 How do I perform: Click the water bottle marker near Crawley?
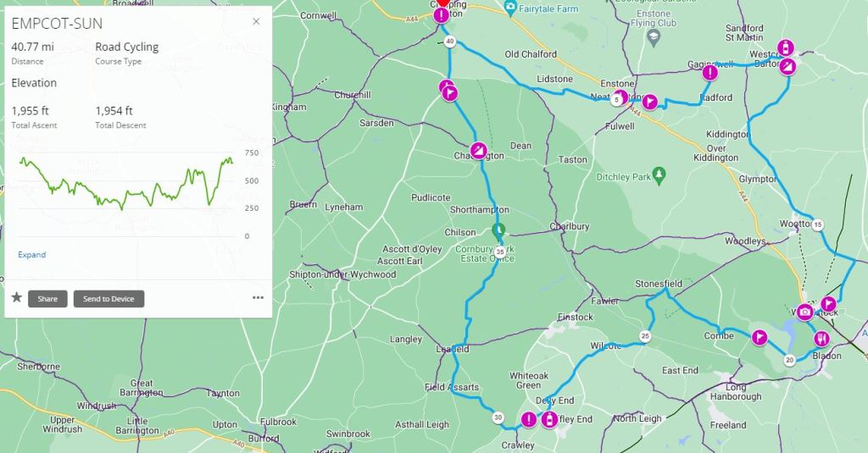click(x=549, y=419)
